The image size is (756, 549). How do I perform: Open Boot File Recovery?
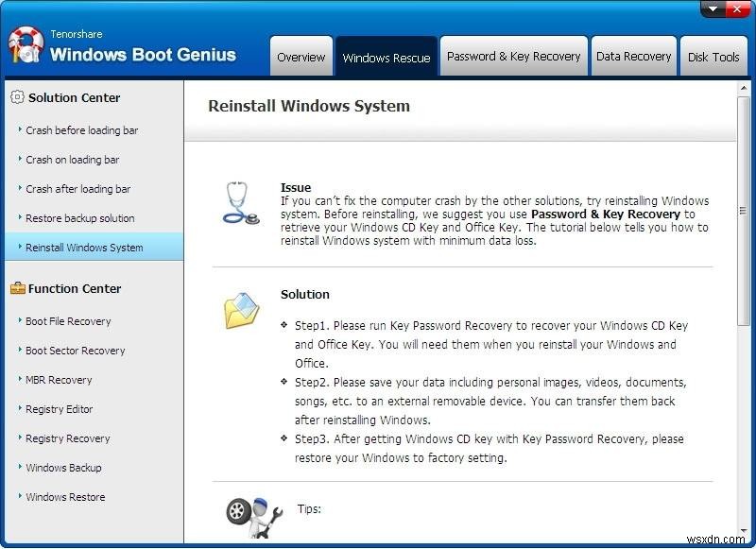(x=70, y=321)
